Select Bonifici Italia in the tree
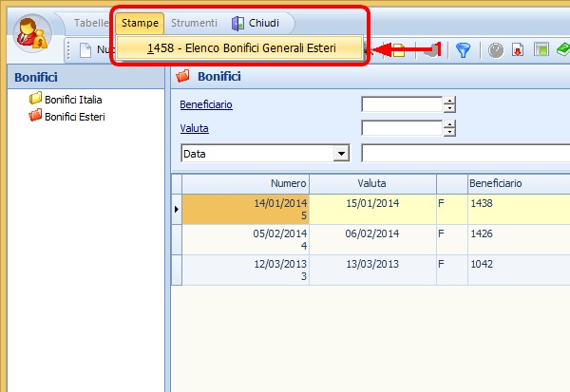The width and height of the screenshot is (570, 392). (x=72, y=99)
